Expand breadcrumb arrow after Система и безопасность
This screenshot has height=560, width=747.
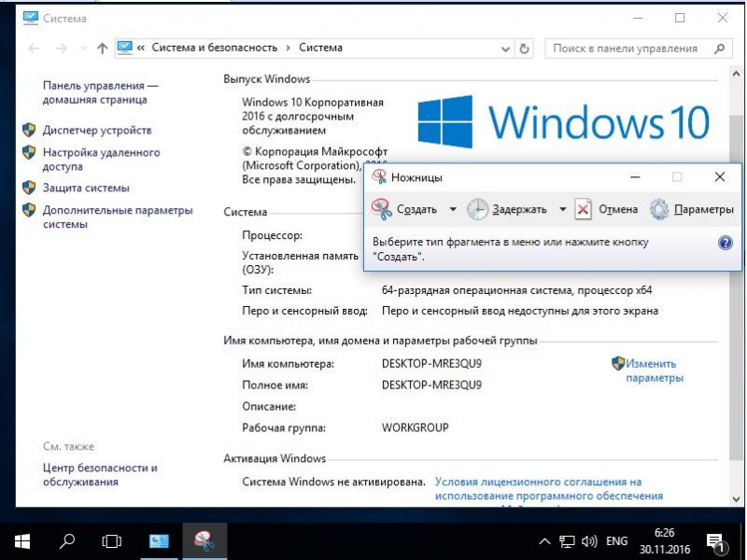(x=289, y=48)
